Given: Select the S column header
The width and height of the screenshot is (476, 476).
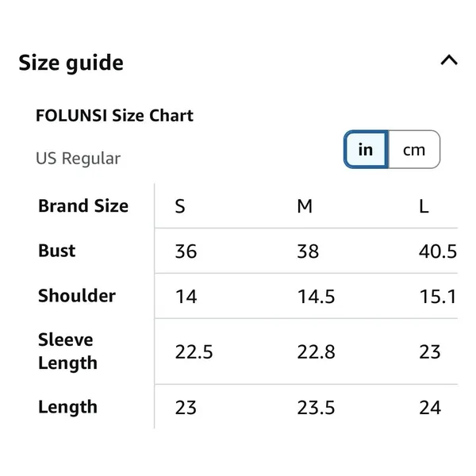Looking at the screenshot, I should tap(180, 206).
